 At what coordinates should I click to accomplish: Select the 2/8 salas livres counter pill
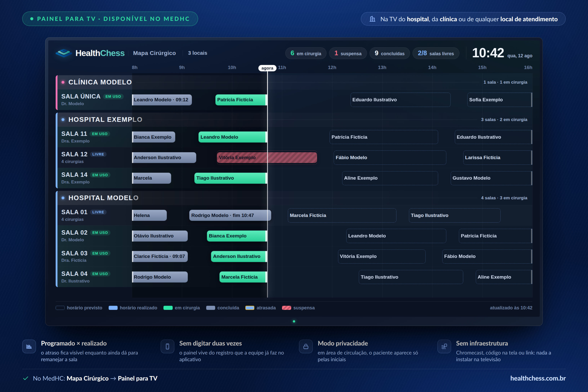(436, 53)
